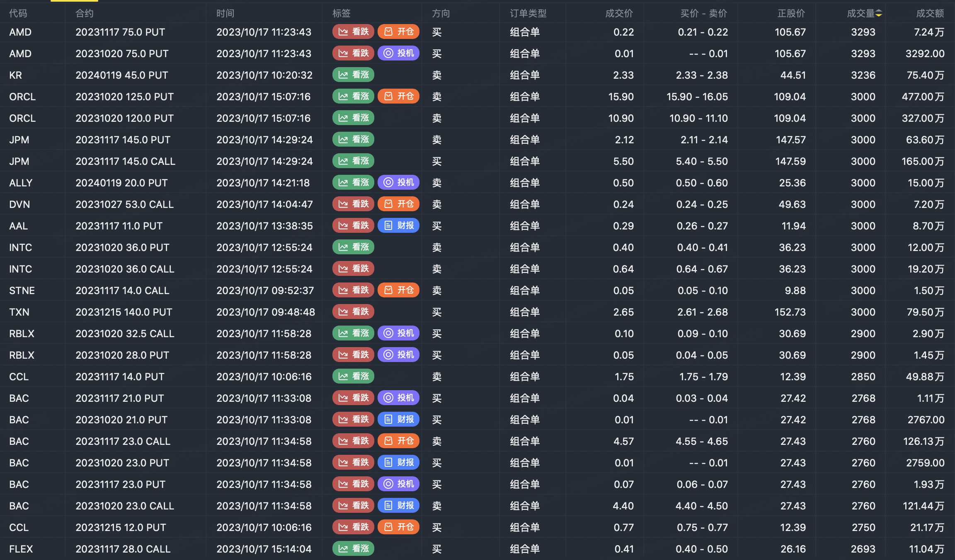Click the 开仓 tag in BAC 20231117 23.0 CALL row
Image resolution: width=955 pixels, height=560 pixels.
(x=399, y=441)
